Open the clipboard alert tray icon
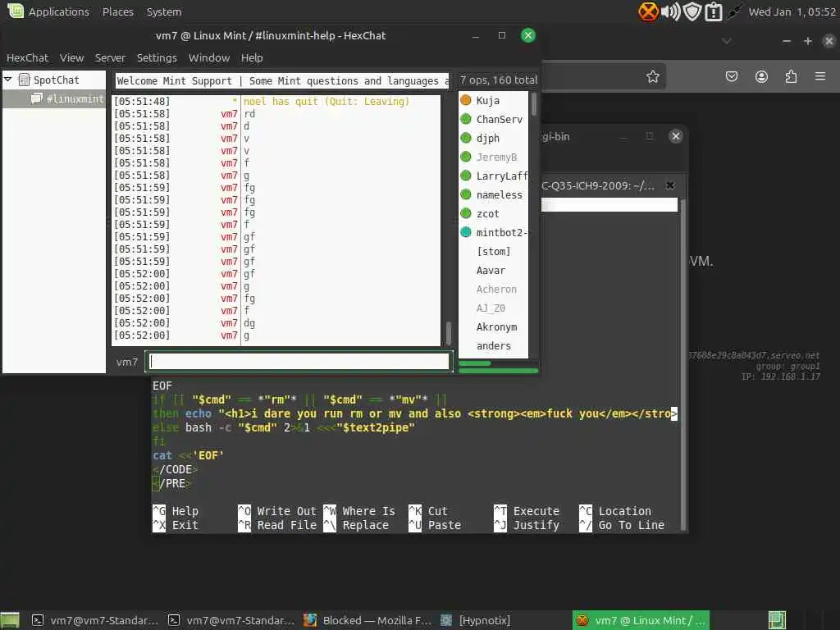 [714, 11]
